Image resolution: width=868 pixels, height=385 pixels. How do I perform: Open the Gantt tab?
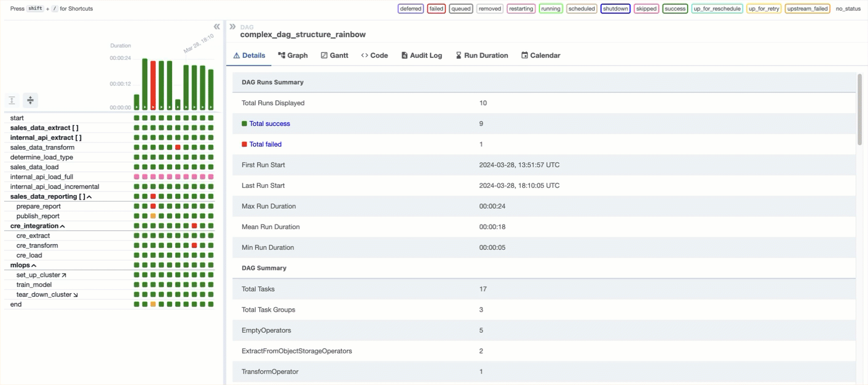(335, 55)
